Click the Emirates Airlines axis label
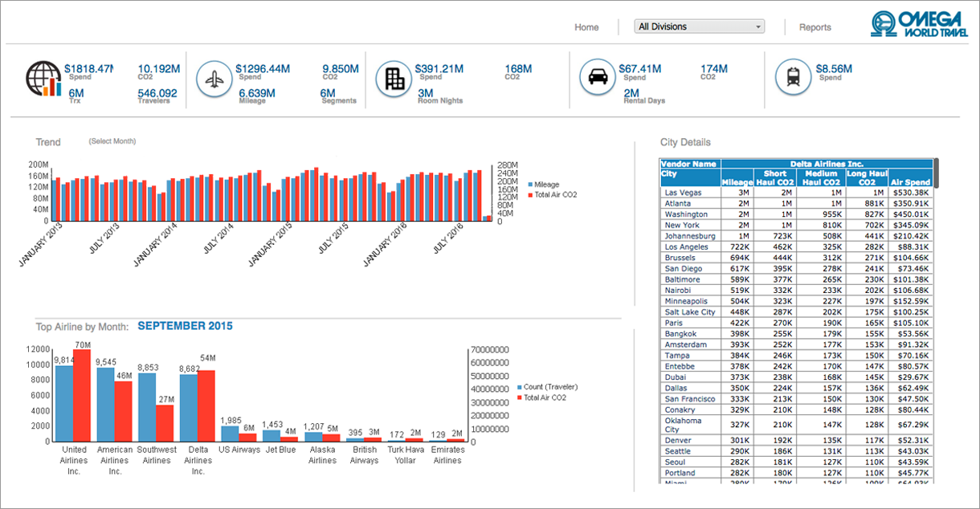 coord(447,455)
